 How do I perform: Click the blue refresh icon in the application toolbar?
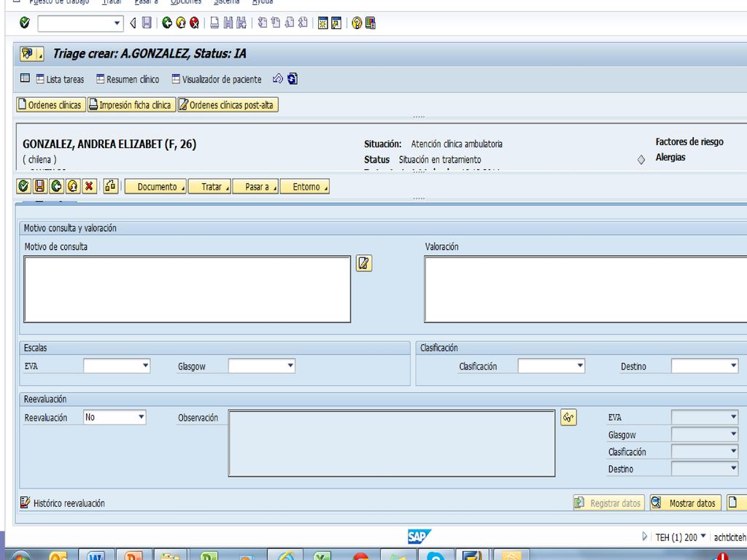point(293,79)
